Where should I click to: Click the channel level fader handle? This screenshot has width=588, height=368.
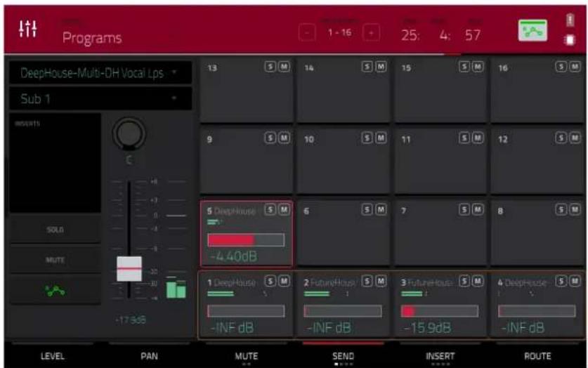tap(129, 269)
